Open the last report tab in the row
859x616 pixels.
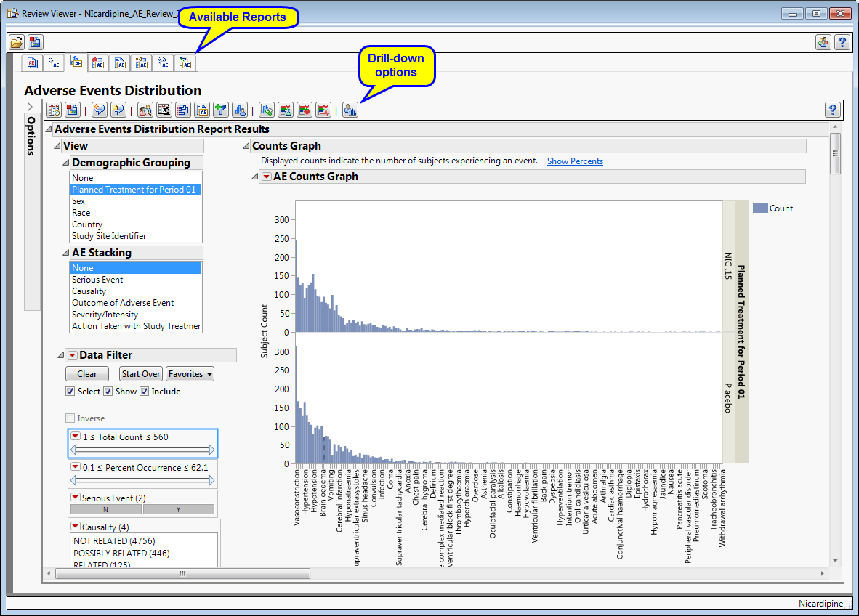185,63
